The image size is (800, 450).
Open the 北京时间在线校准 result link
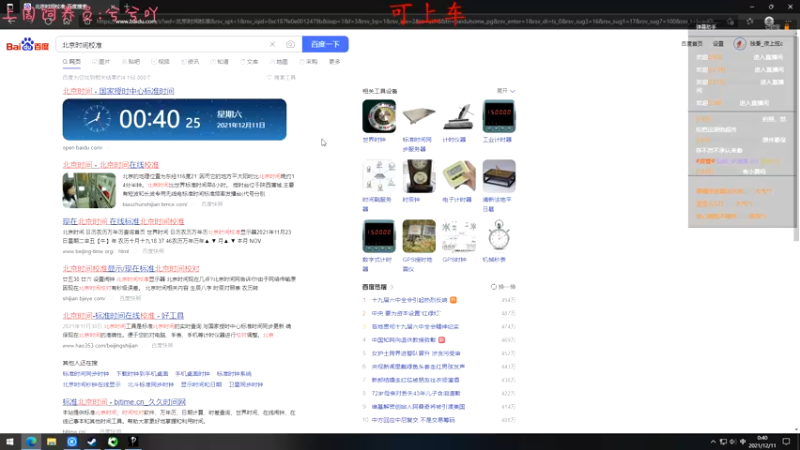(111, 165)
